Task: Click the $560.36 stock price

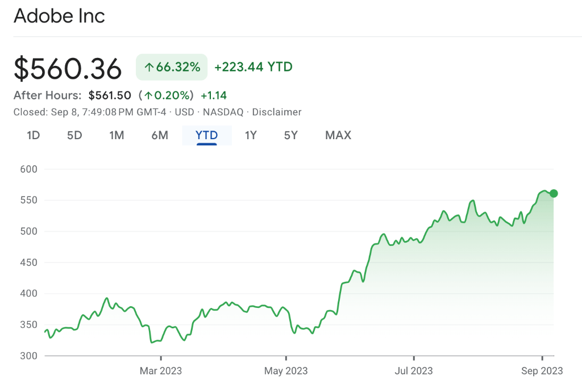Action: click(x=68, y=69)
